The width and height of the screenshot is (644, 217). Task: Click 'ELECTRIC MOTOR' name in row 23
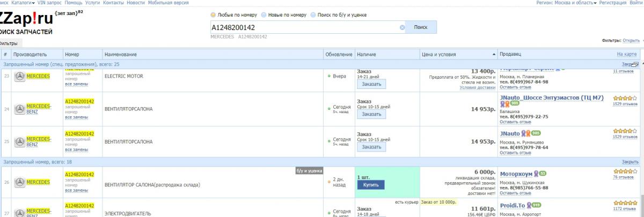click(123, 77)
